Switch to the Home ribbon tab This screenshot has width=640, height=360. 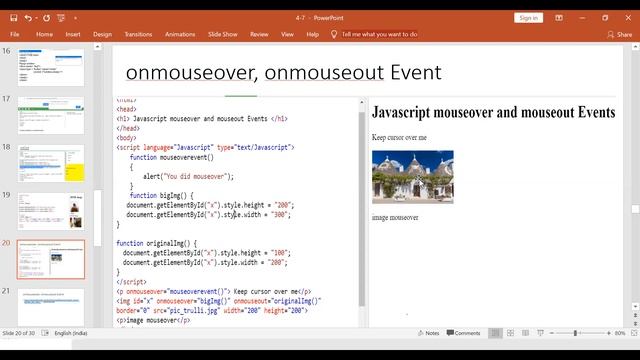click(44, 34)
